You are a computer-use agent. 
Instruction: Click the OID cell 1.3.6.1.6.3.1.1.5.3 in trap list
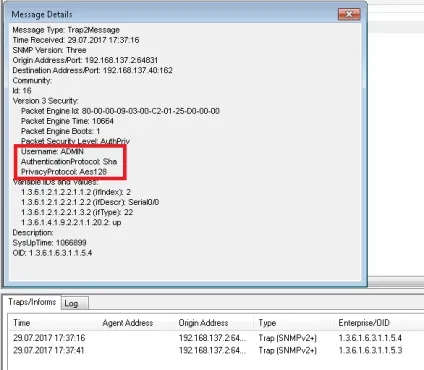(x=370, y=351)
